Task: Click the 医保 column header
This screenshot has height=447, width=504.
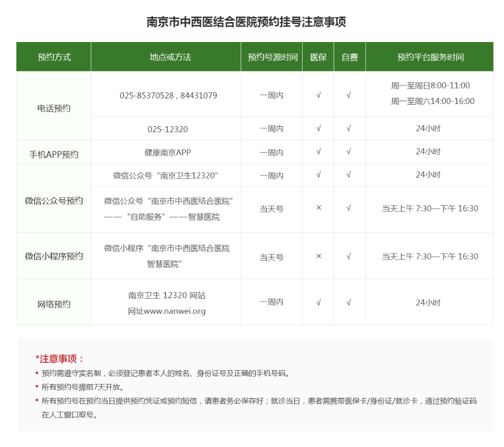Action: point(318,57)
